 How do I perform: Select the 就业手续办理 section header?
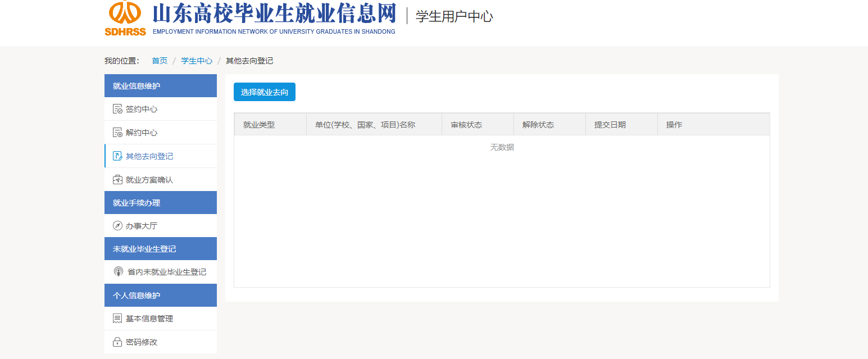[x=161, y=203]
